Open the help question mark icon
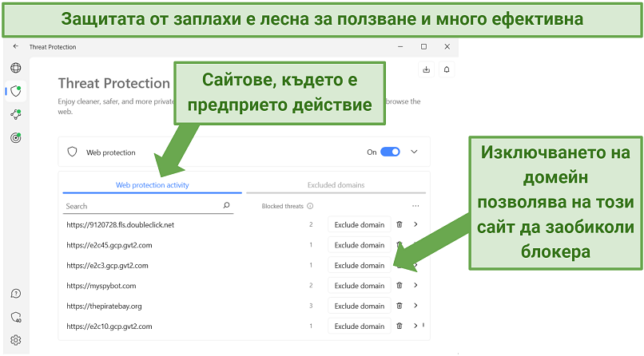 [16, 294]
